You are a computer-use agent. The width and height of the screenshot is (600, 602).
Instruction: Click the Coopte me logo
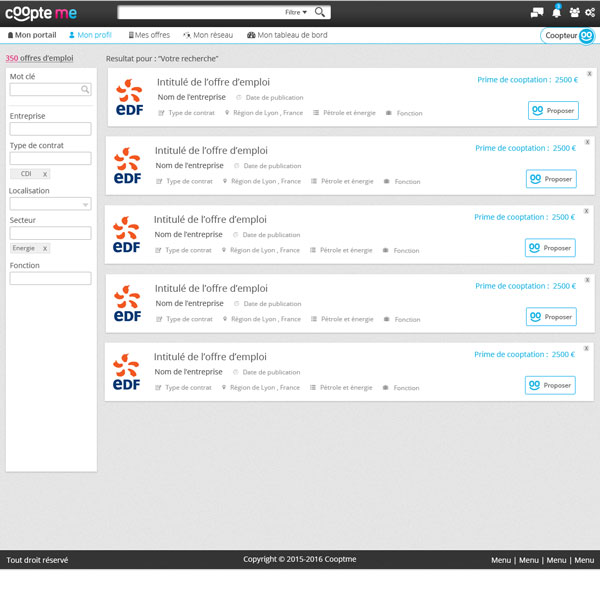tap(41, 13)
